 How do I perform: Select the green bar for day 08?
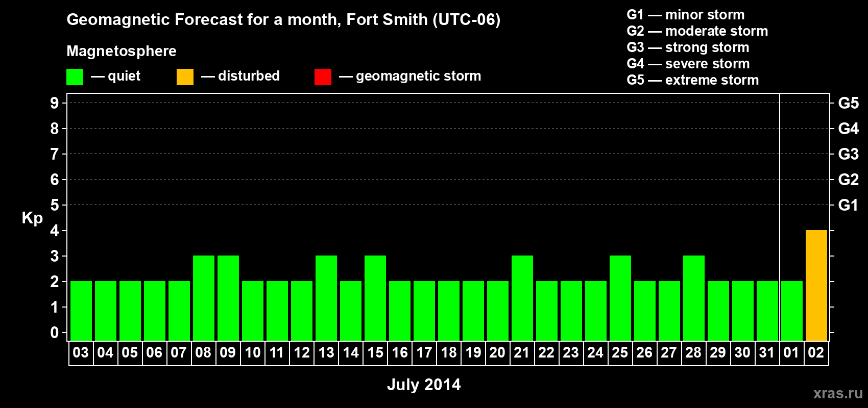pos(203,298)
